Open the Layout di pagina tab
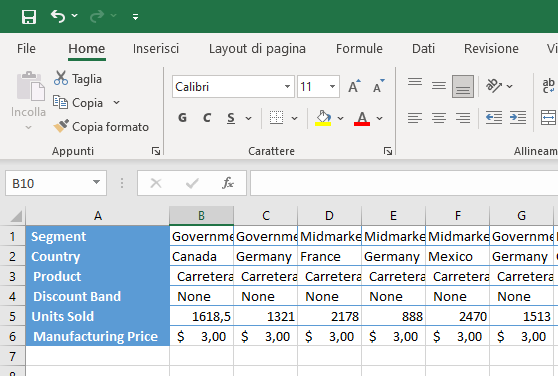Screen dimensions: 558x376 coord(257,48)
